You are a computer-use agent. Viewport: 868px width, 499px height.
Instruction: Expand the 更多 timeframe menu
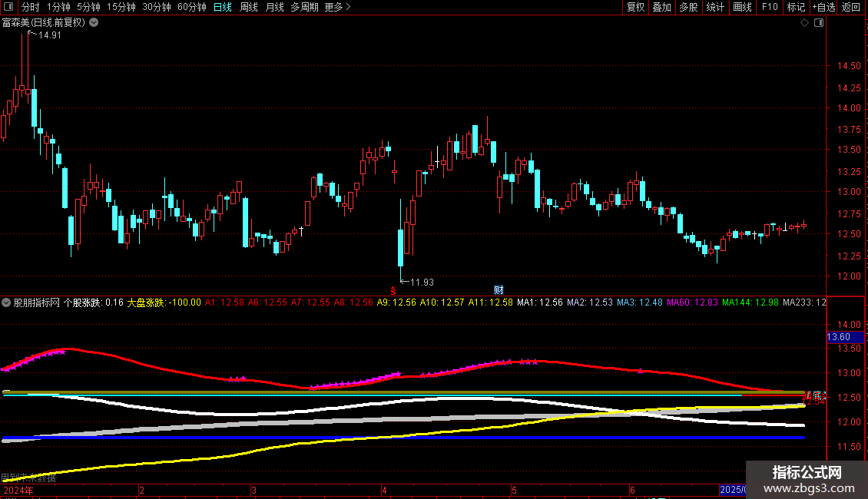[x=337, y=7]
